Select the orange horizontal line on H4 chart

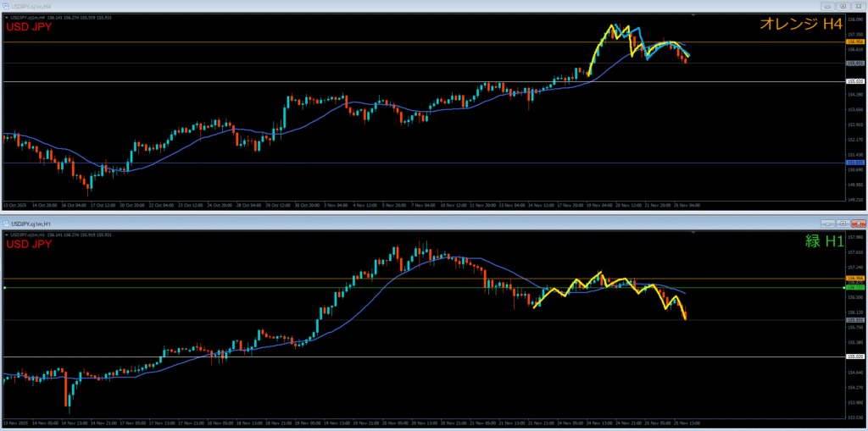click(x=339, y=41)
